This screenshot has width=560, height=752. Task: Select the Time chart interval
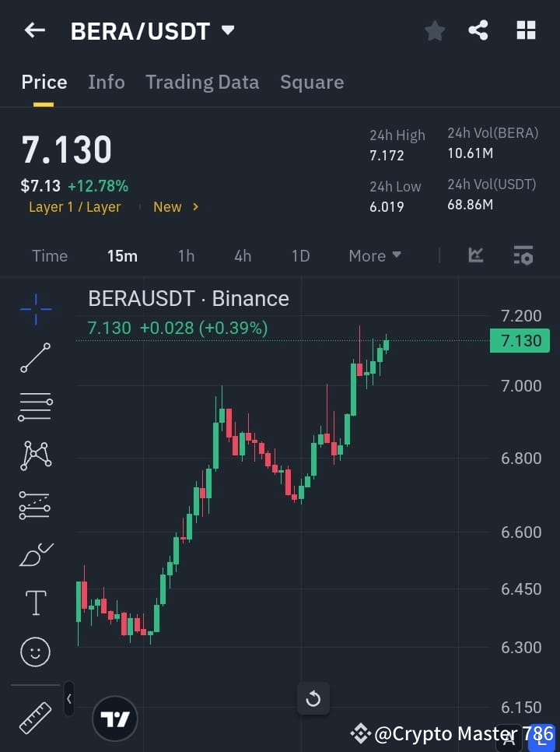[50, 255]
